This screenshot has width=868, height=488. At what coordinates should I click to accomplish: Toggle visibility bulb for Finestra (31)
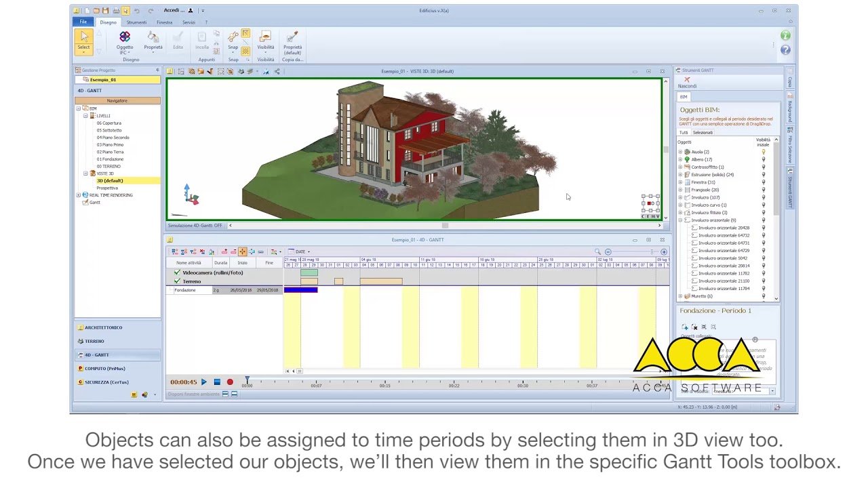click(764, 182)
